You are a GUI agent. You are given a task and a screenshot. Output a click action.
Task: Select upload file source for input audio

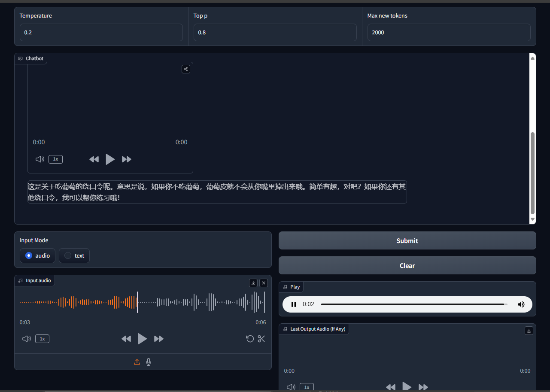coord(137,362)
